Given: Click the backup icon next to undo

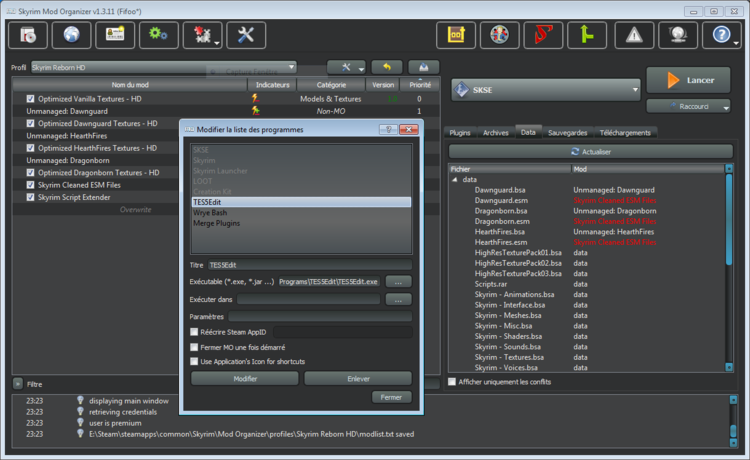Looking at the screenshot, I should click(x=423, y=67).
